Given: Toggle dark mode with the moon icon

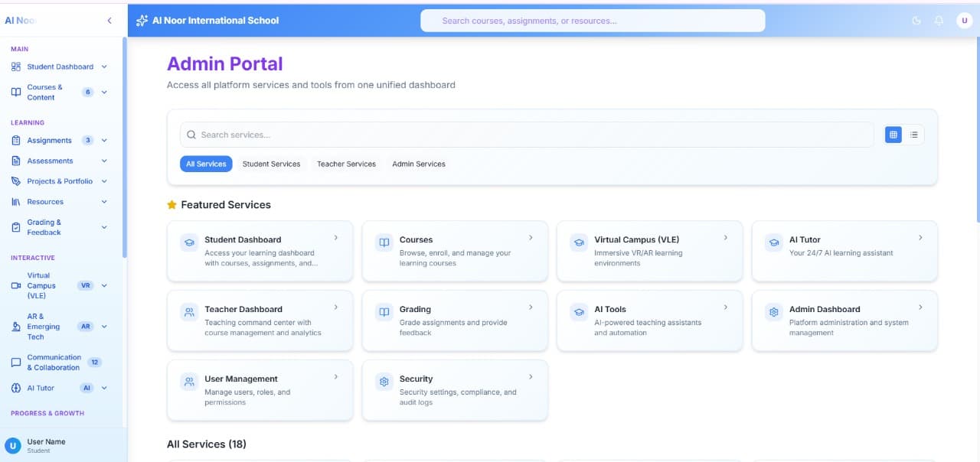Looking at the screenshot, I should (916, 21).
